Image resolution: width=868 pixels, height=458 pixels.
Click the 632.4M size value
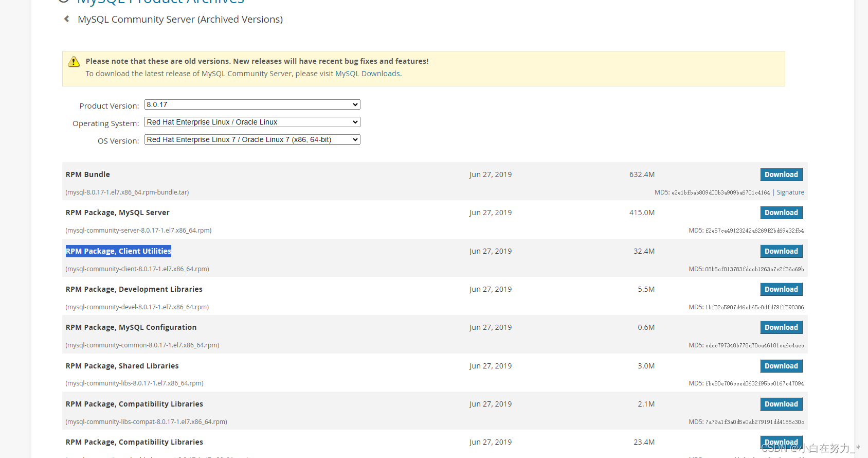(x=642, y=174)
